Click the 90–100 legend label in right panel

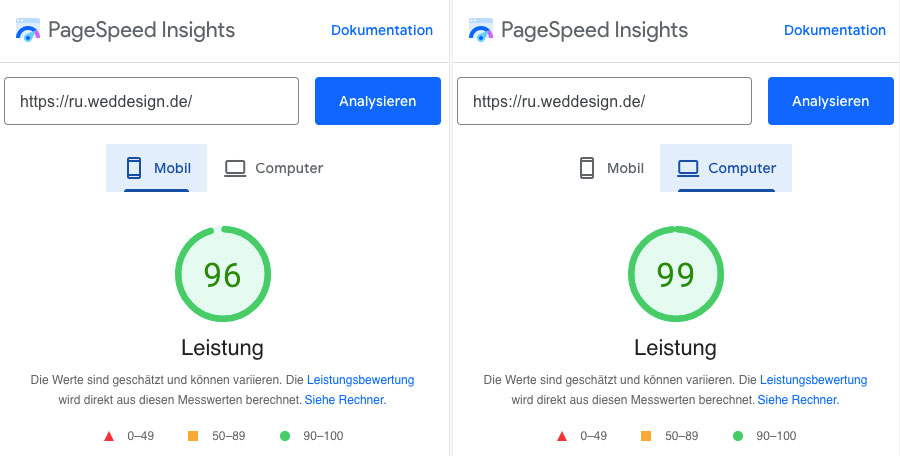(x=776, y=436)
